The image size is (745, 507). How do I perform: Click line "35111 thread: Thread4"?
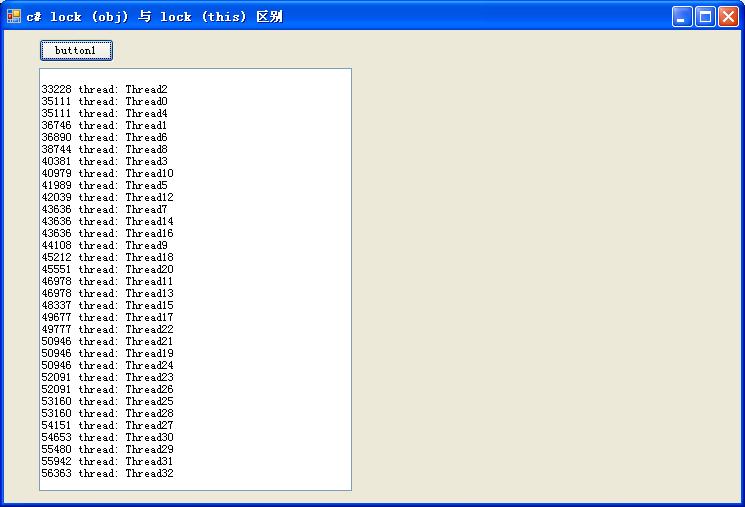[105, 113]
